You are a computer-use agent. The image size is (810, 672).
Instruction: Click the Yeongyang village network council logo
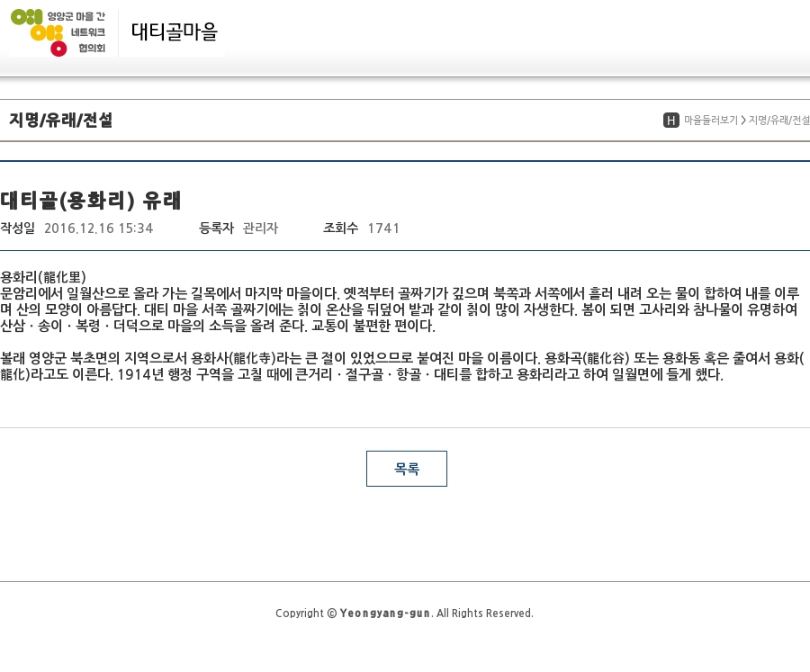58,32
